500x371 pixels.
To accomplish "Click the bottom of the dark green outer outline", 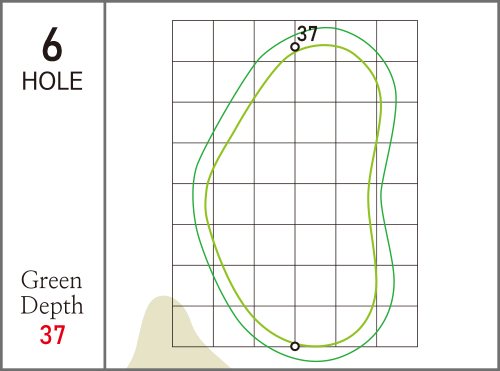I will 317,361.
